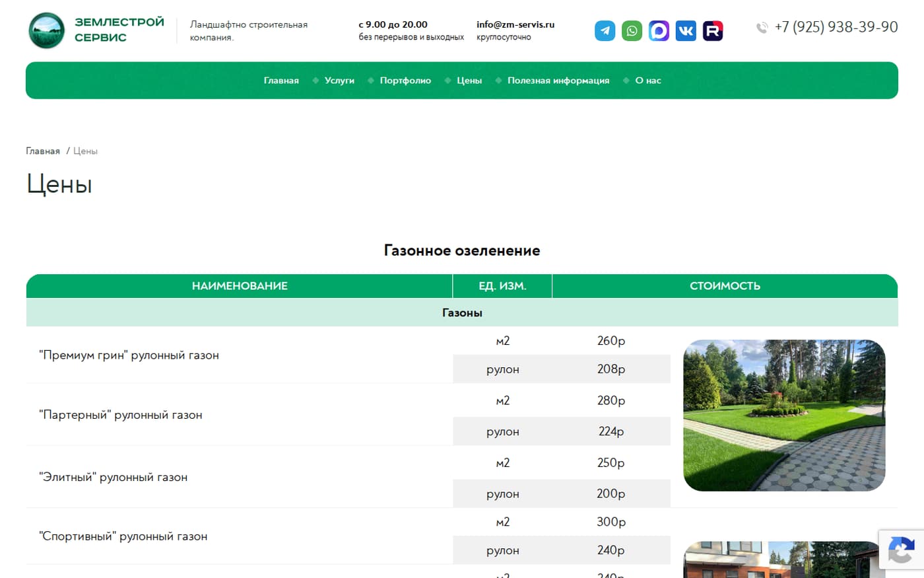Click the Наименование column header
This screenshot has height=578, width=924.
point(240,286)
